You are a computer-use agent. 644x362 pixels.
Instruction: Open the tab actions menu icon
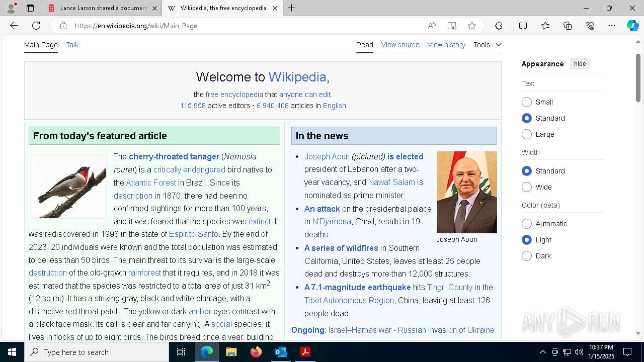point(30,8)
